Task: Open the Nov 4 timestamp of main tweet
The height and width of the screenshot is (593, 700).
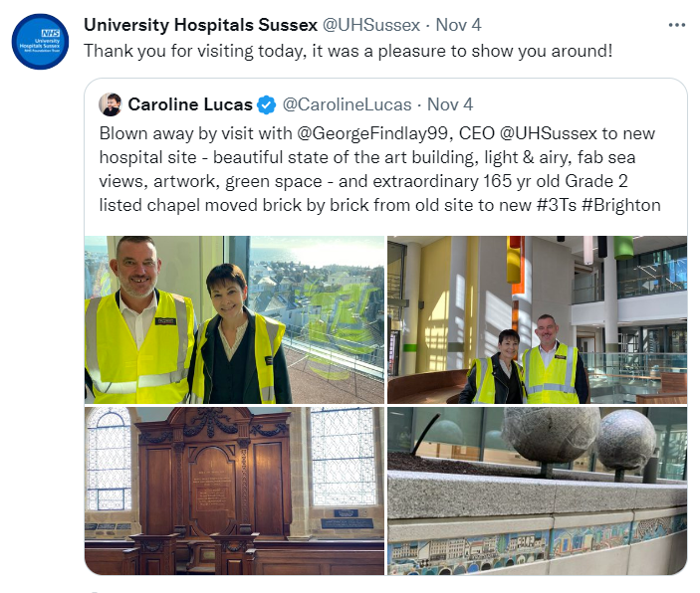Action: [458, 25]
